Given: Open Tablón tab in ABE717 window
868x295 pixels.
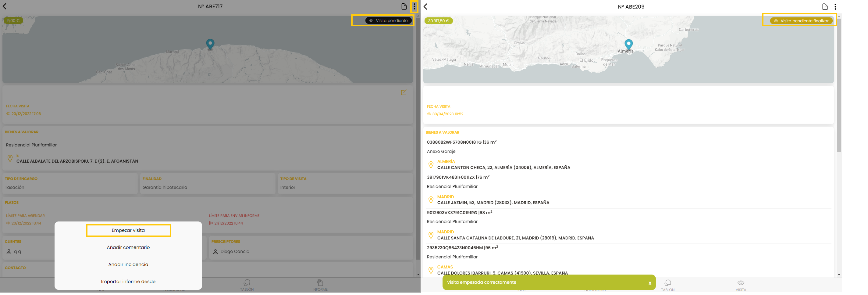Looking at the screenshot, I should (247, 285).
